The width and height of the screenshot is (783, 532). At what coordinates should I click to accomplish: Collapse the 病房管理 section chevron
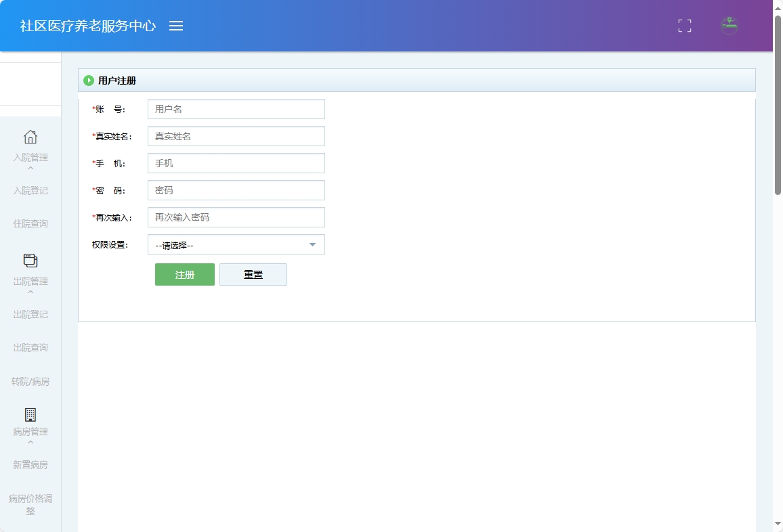(x=30, y=442)
